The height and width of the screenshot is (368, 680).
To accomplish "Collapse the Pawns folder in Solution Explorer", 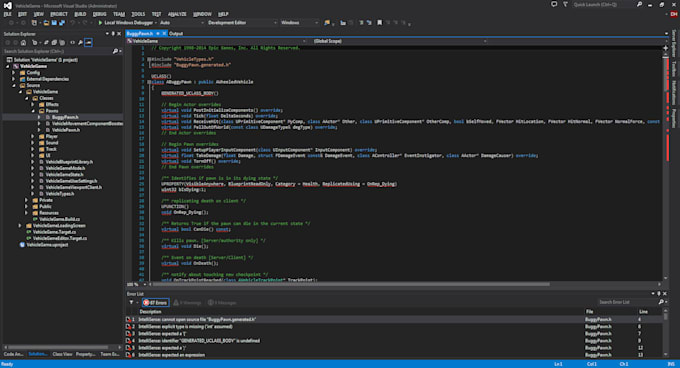I will pos(33,111).
